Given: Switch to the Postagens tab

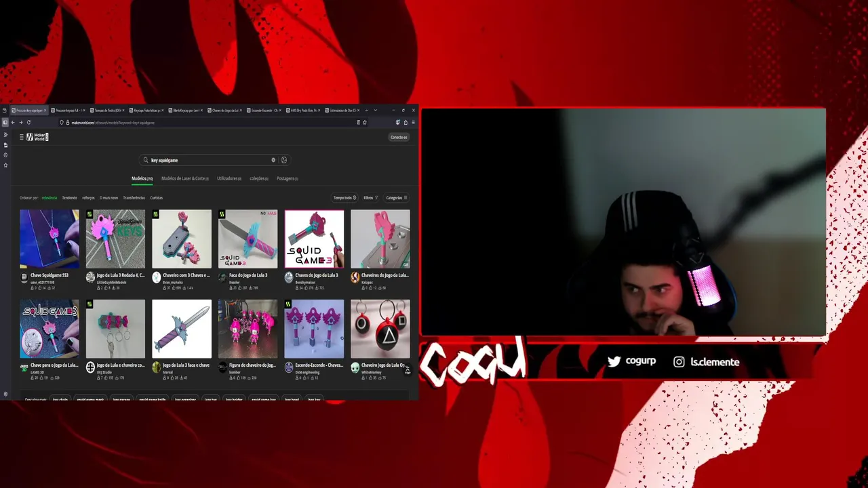Looking at the screenshot, I should coord(288,179).
